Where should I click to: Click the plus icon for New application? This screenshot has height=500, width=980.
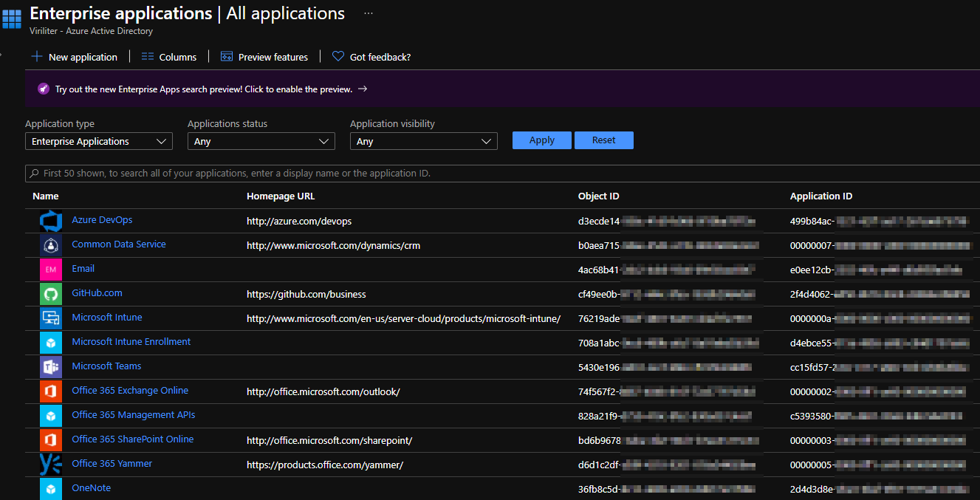37,57
